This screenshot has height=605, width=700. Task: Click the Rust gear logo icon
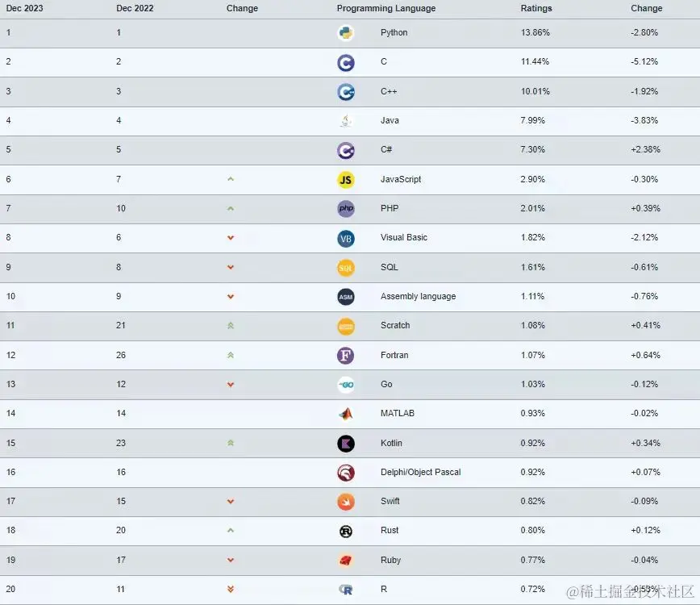tap(345, 532)
